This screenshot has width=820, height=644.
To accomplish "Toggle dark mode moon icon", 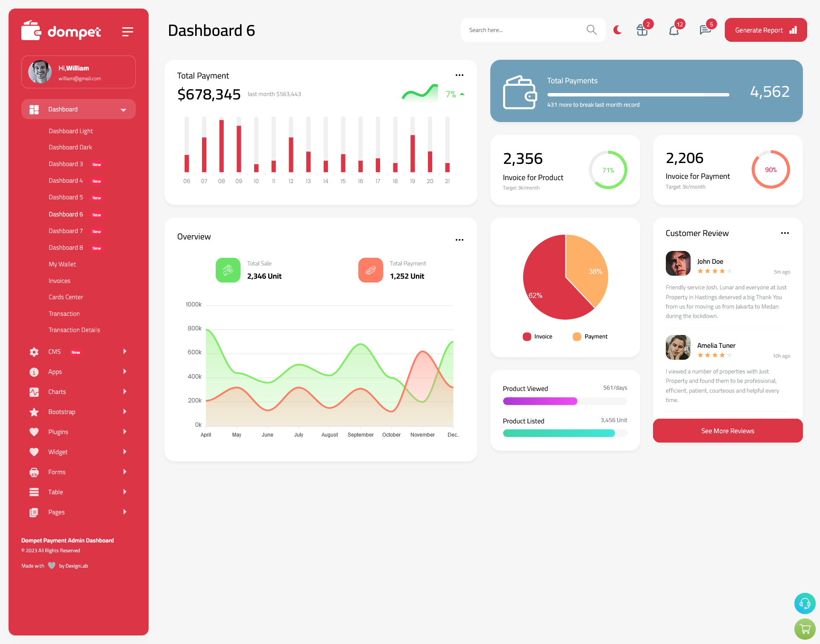I will coord(618,30).
